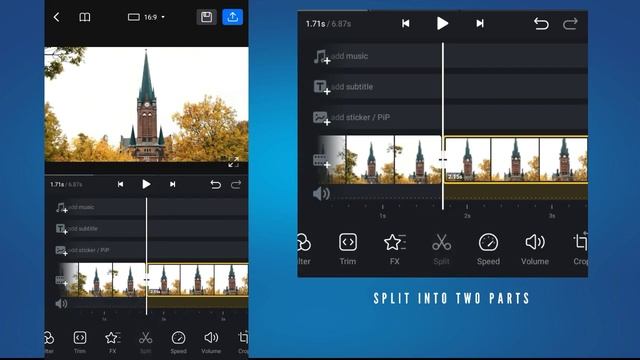The height and width of the screenshot is (360, 640).
Task: Select the yellow-outlined second clip in the enlarged timeline
Action: tap(516, 159)
